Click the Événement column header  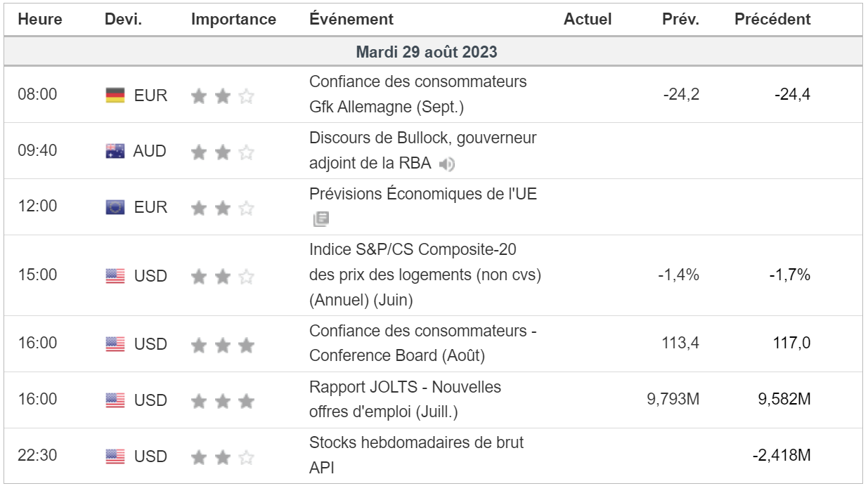[351, 20]
